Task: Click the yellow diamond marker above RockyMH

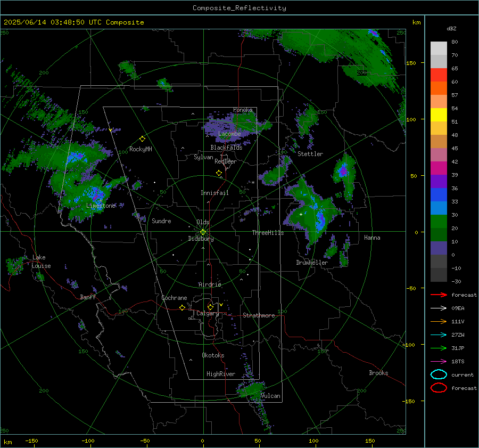Action: [142, 139]
